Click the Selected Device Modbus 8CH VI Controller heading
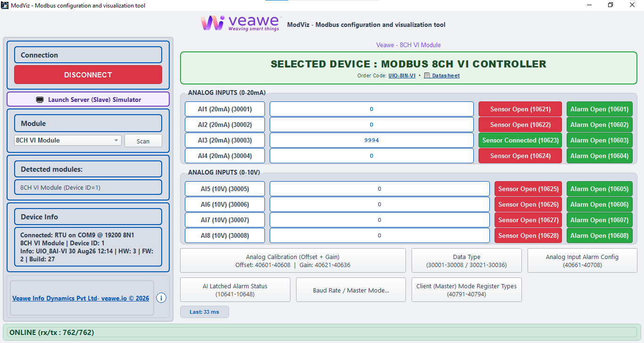The width and height of the screenshot is (644, 343). 408,64
